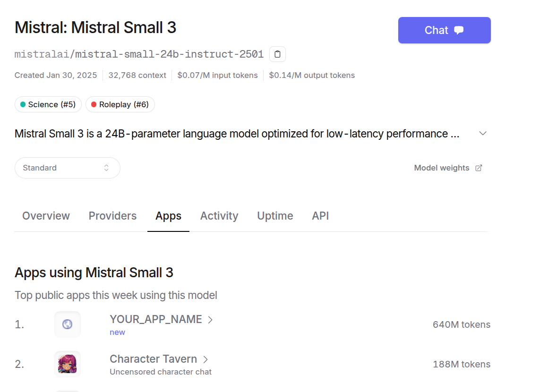Click the "32,768 context" text

[x=137, y=76]
